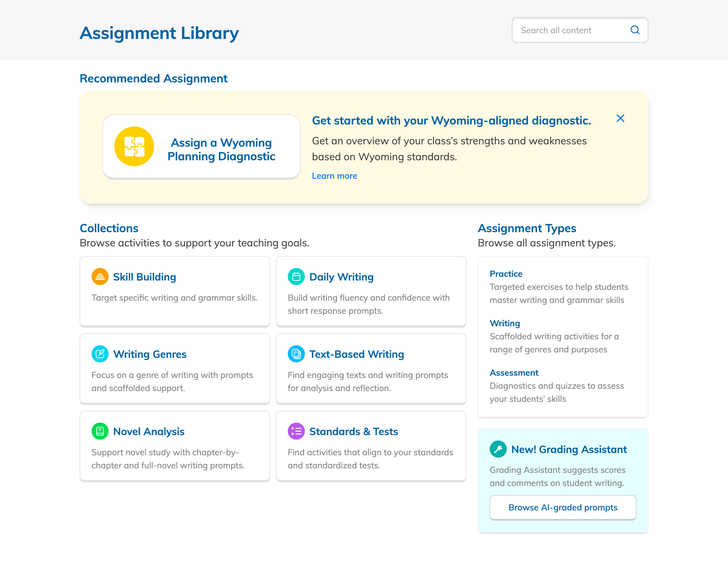728x563 pixels.
Task: Click the purple Standards & Tests icon
Action: coord(296,431)
